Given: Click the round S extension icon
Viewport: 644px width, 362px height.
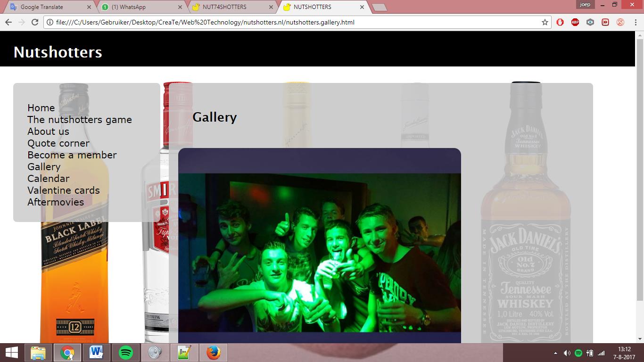Looking at the screenshot, I should point(620,22).
